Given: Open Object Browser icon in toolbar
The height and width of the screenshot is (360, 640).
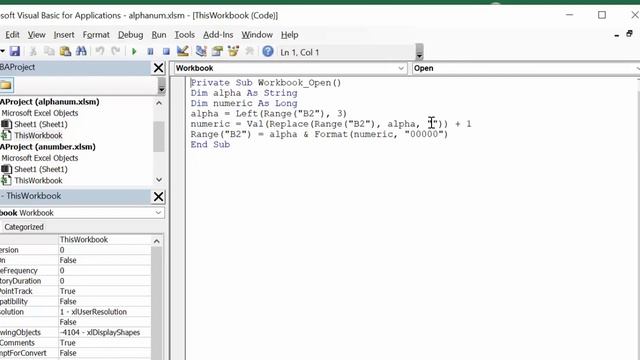Looking at the screenshot, I should pos(233,51).
